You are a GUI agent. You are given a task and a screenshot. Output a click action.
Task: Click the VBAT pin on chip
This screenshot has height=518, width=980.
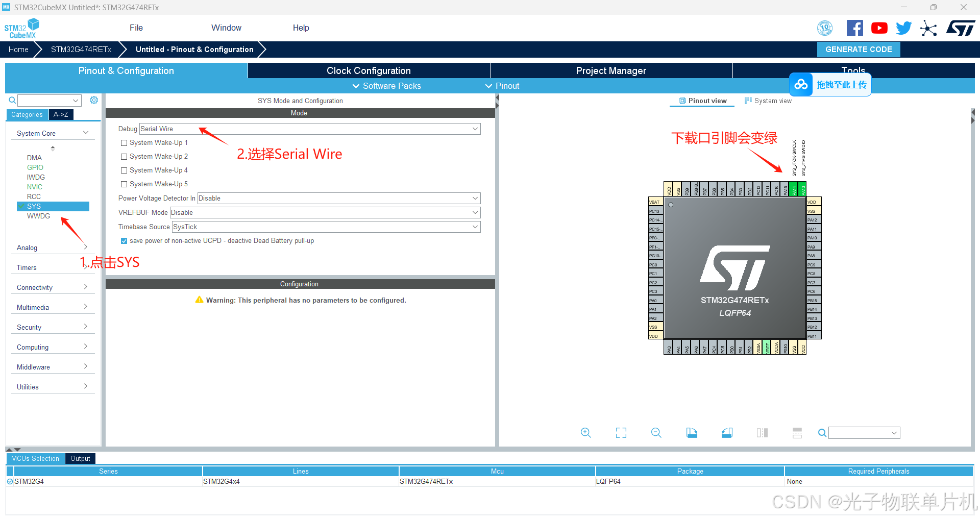pyautogui.click(x=655, y=202)
